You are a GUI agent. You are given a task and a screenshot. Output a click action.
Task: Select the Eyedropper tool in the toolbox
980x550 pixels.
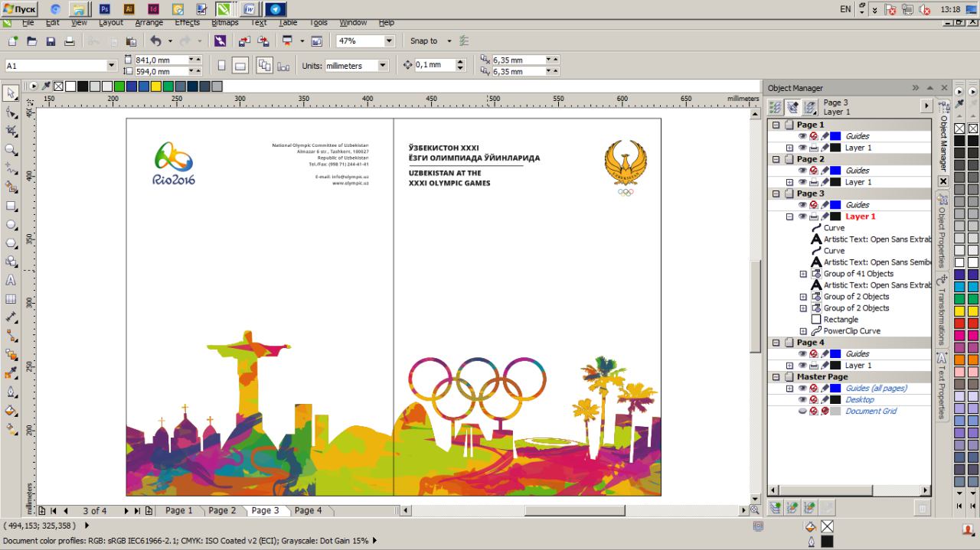[11, 373]
